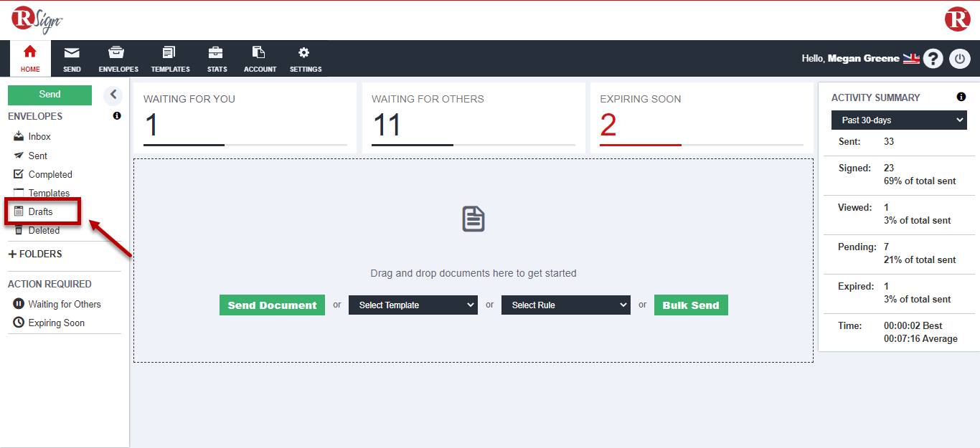The image size is (980, 448).
Task: Click the Expiring Soon summary card
Action: coord(701,118)
